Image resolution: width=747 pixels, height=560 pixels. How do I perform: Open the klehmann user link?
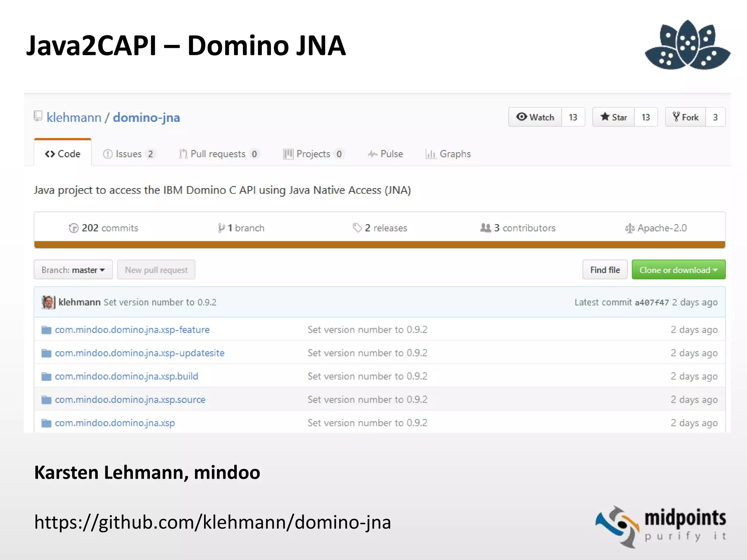(74, 117)
